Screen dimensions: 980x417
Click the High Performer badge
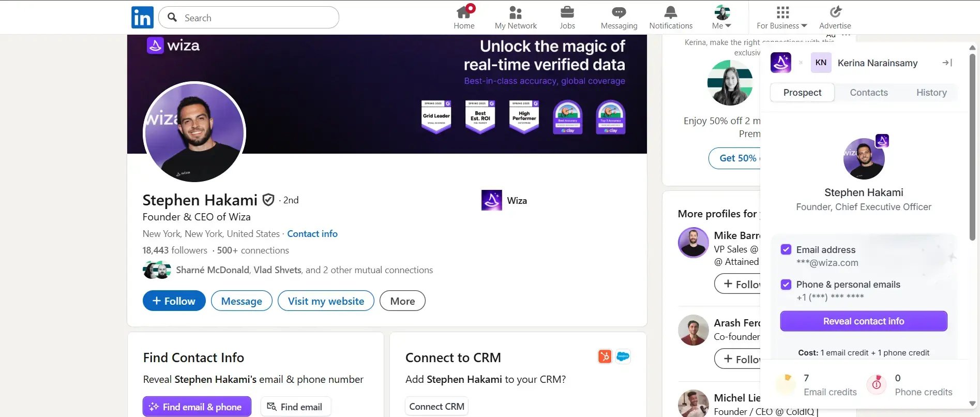(524, 116)
